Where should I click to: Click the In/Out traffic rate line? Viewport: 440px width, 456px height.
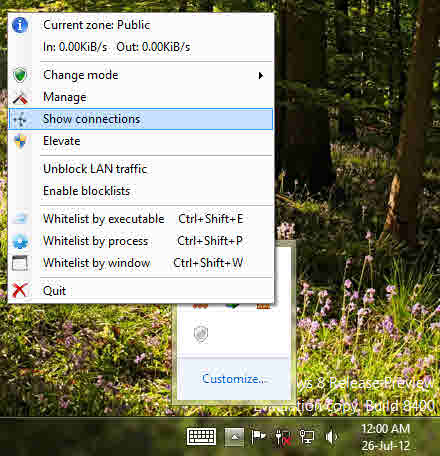(116, 47)
